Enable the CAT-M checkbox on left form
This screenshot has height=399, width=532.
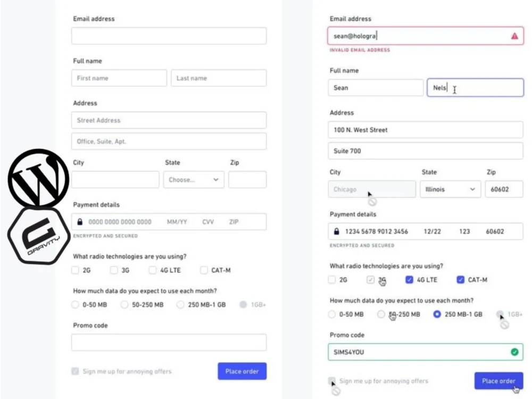[x=204, y=270]
